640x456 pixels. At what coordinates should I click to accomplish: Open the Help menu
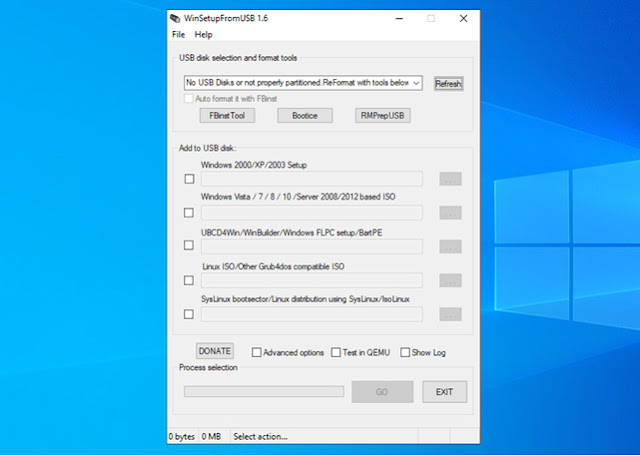pos(203,35)
